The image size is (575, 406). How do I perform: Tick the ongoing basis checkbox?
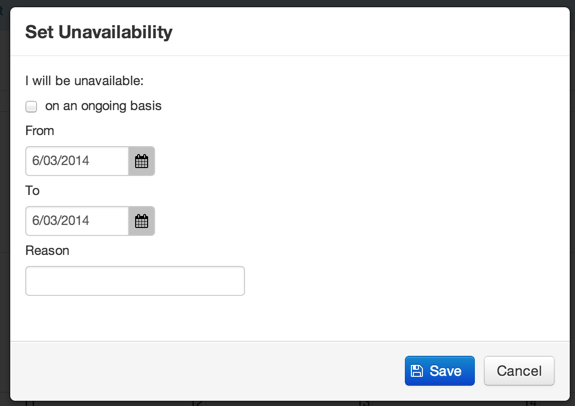[31, 106]
